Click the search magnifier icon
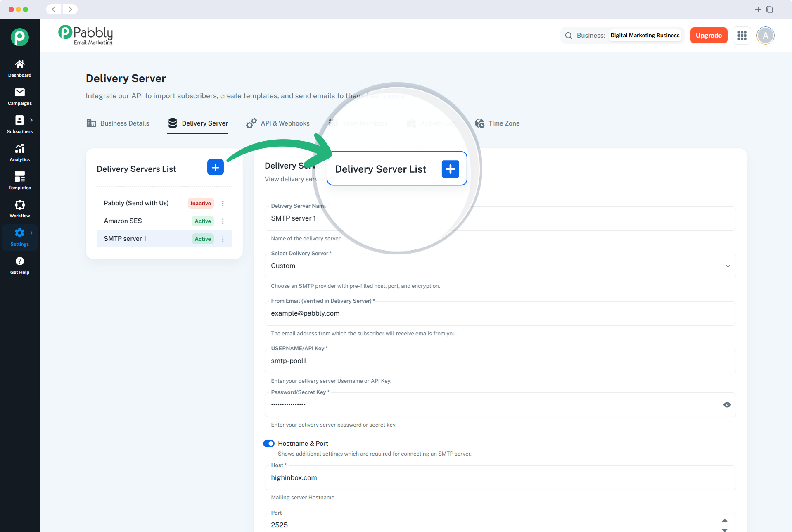This screenshot has width=792, height=532. 569,36
